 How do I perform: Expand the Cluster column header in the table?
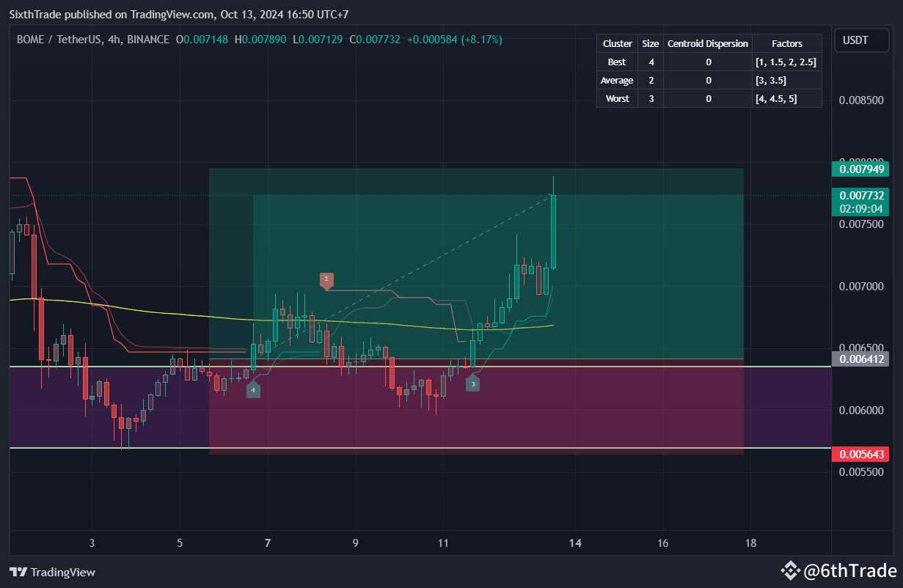tap(616, 43)
